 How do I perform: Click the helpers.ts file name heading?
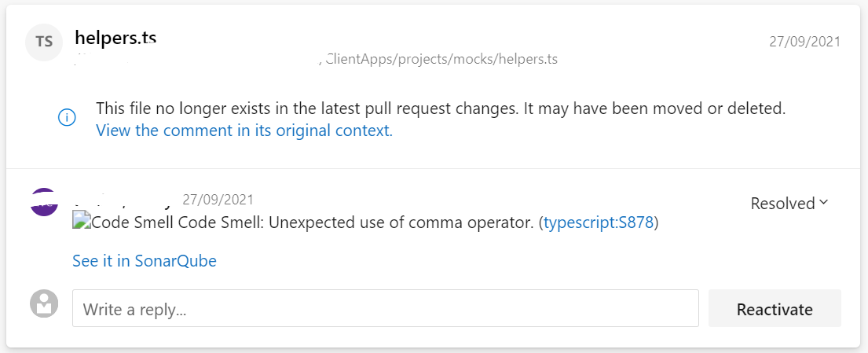(x=115, y=37)
